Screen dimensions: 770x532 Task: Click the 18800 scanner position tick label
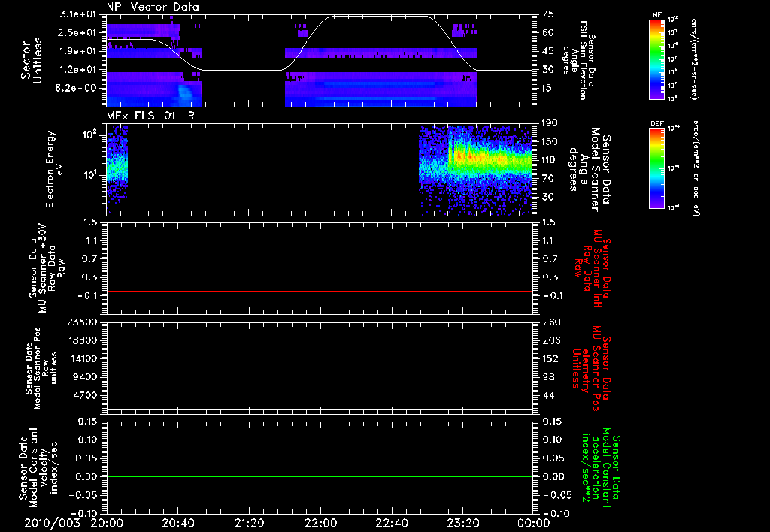83,340
